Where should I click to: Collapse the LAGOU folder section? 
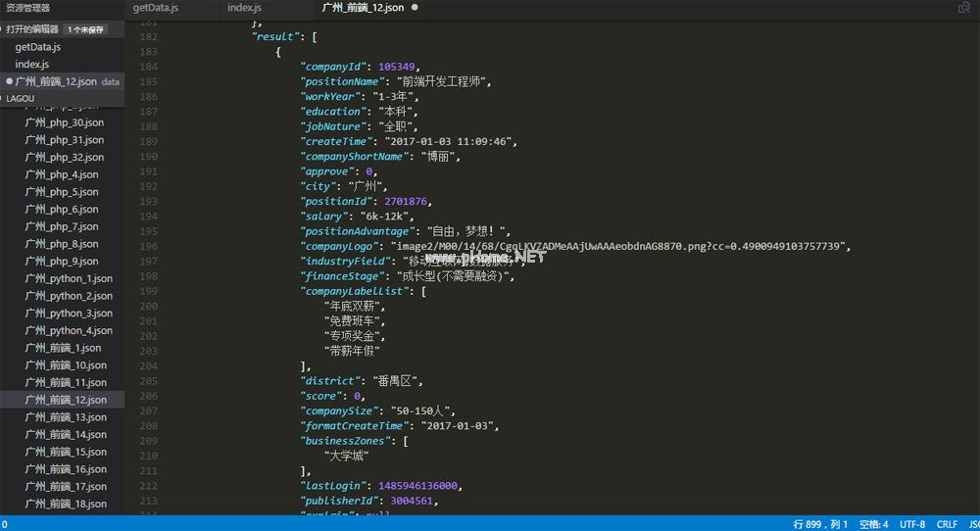coord(20,99)
